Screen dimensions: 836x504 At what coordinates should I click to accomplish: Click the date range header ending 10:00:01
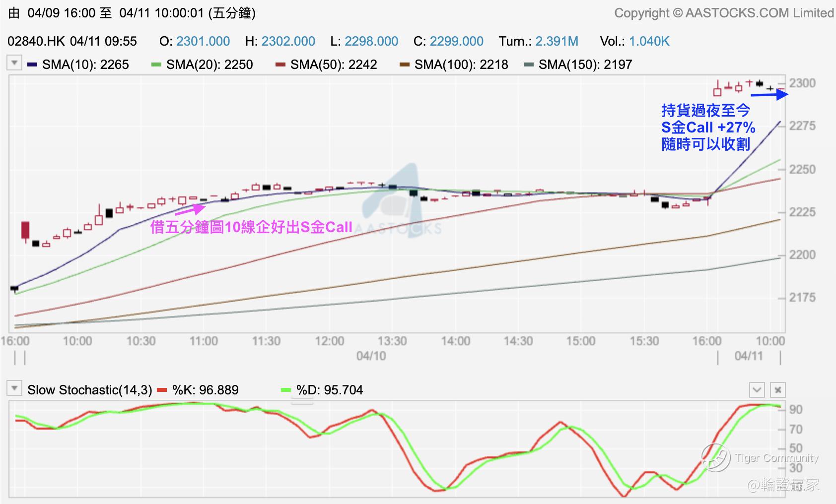click(x=132, y=13)
